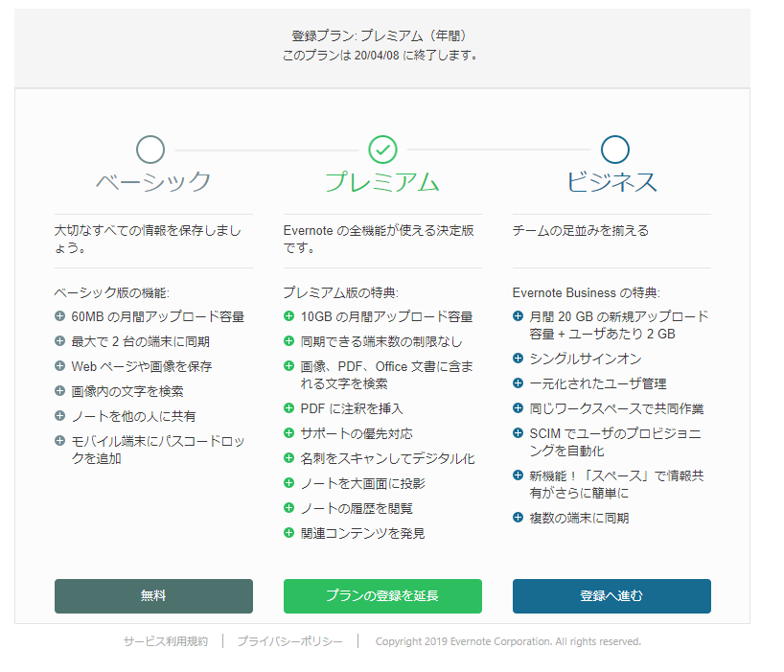Click 登録プラン: プレミアム（年間） text
The width and height of the screenshot is (784, 672).
tap(381, 35)
